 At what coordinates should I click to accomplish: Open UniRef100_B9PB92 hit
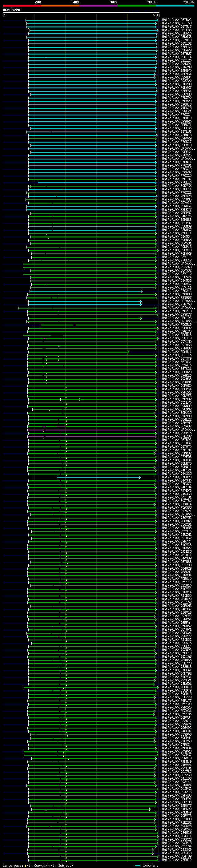coord(177,328)
